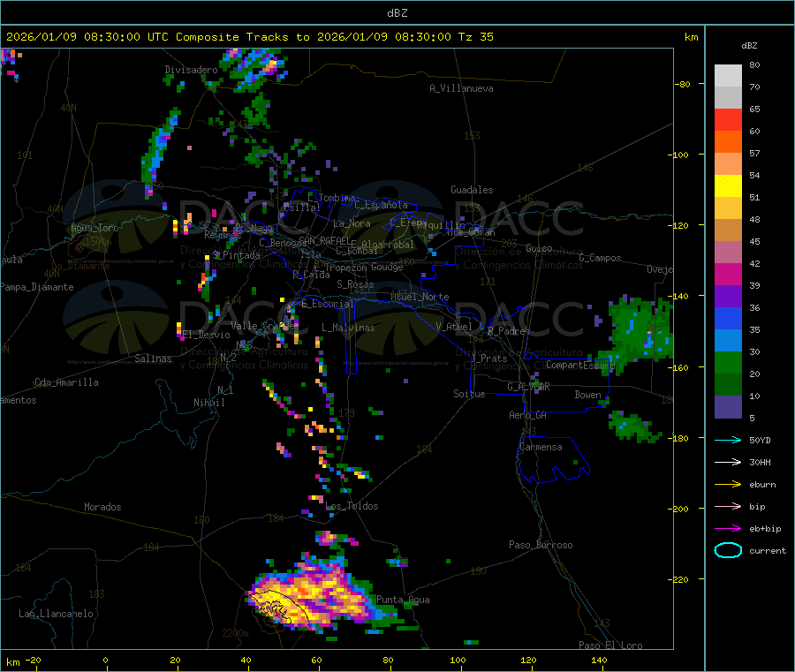The image size is (795, 672).
Task: Click the V_Atuel map label
Action: (x=454, y=327)
